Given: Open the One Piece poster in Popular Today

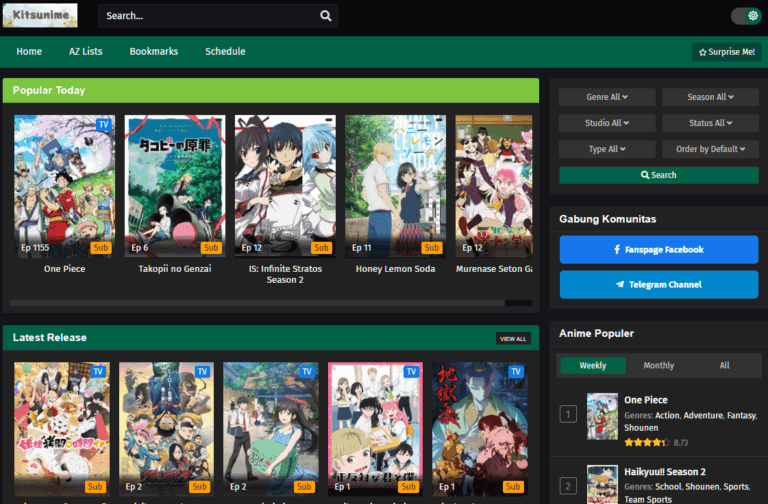Looking at the screenshot, I should 65,186.
